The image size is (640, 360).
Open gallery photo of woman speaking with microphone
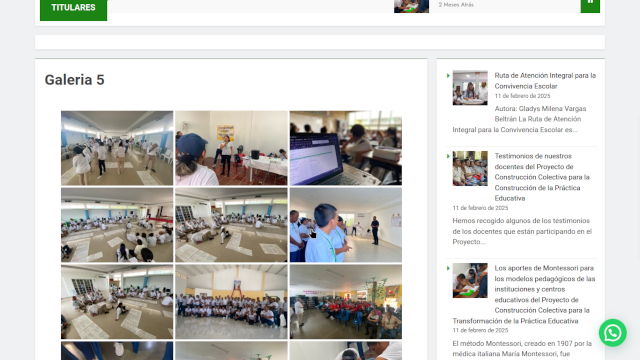tap(231, 148)
